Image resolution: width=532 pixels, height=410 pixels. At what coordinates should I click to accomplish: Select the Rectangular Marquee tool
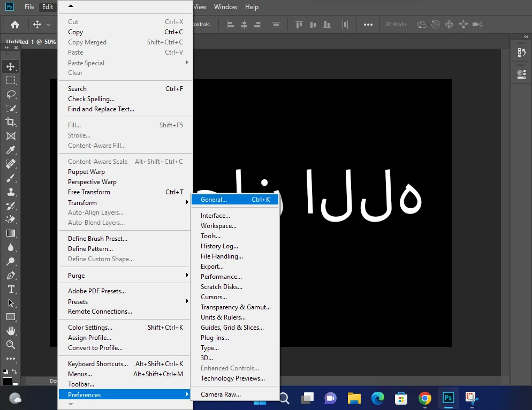pyautogui.click(x=11, y=80)
